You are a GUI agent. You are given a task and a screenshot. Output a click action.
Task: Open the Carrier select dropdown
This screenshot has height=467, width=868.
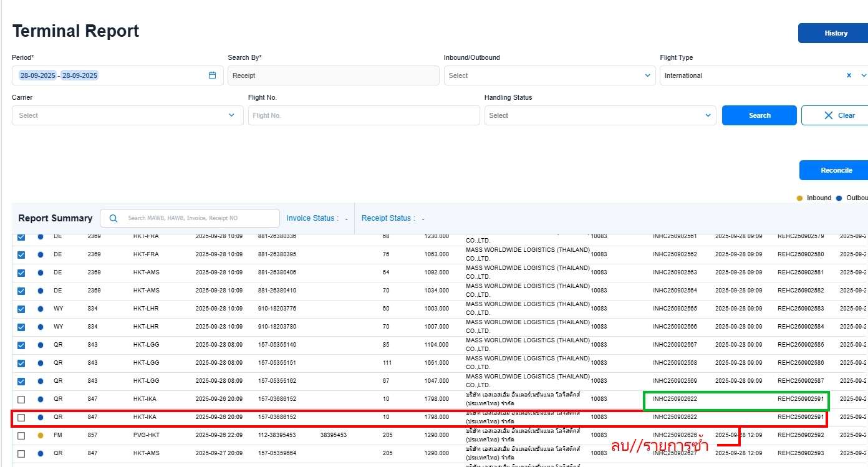pos(127,115)
